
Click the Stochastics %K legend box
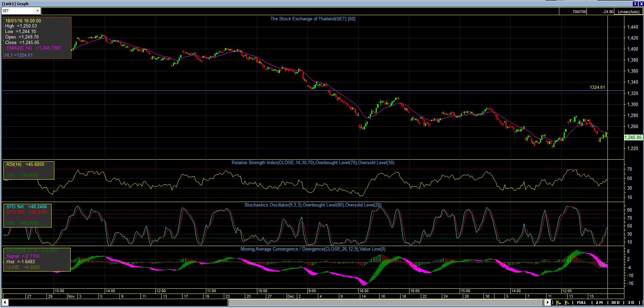click(27, 215)
